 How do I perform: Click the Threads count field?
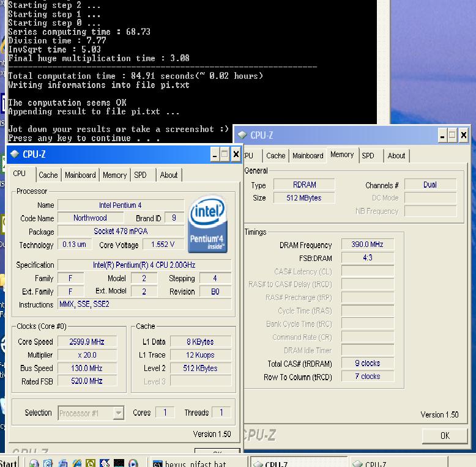click(x=221, y=413)
